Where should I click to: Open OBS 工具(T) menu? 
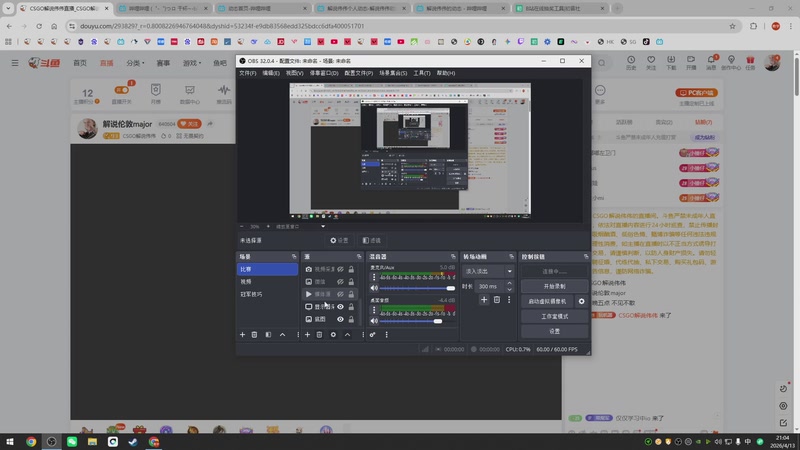[422, 73]
